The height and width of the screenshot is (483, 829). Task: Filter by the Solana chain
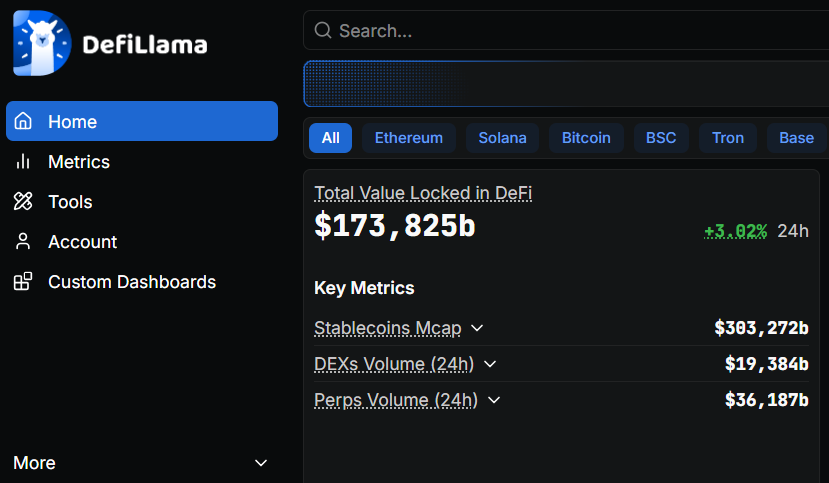(x=502, y=138)
